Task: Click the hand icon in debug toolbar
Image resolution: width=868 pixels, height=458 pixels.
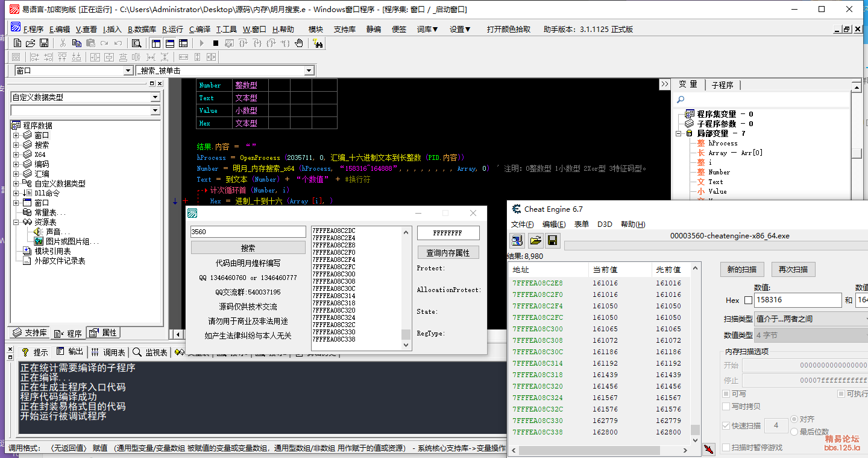Action: (x=299, y=43)
